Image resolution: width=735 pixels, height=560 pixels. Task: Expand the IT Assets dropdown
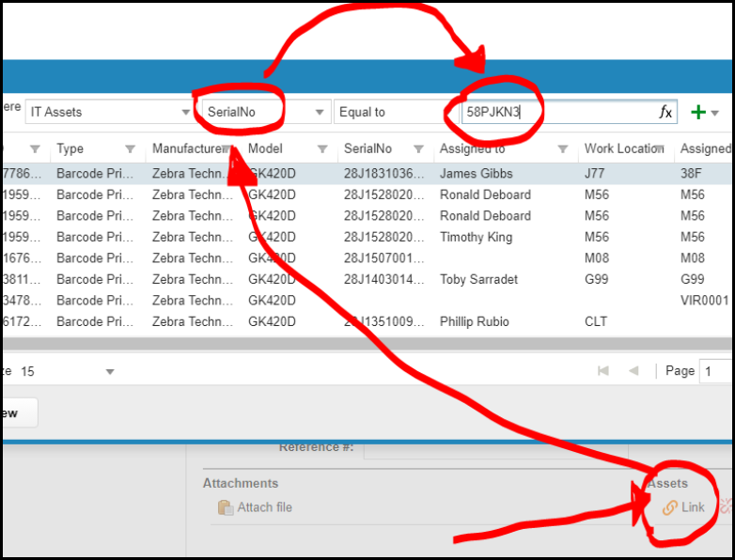coord(185,112)
